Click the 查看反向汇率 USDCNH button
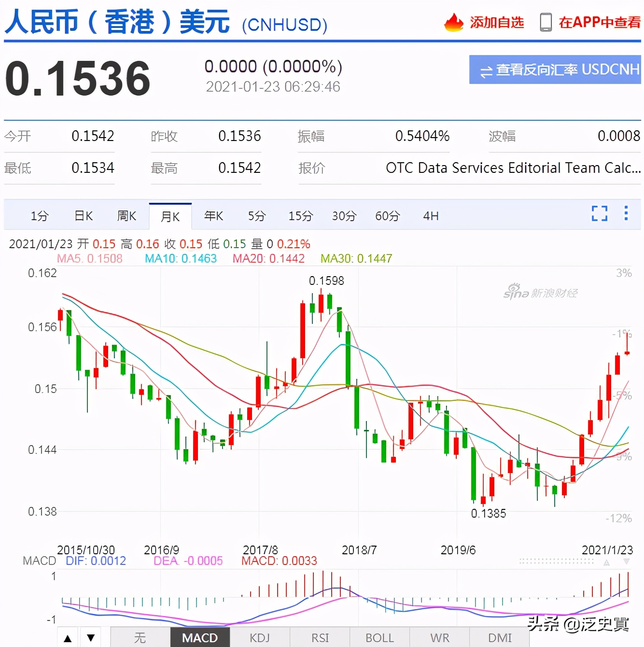 tap(554, 70)
